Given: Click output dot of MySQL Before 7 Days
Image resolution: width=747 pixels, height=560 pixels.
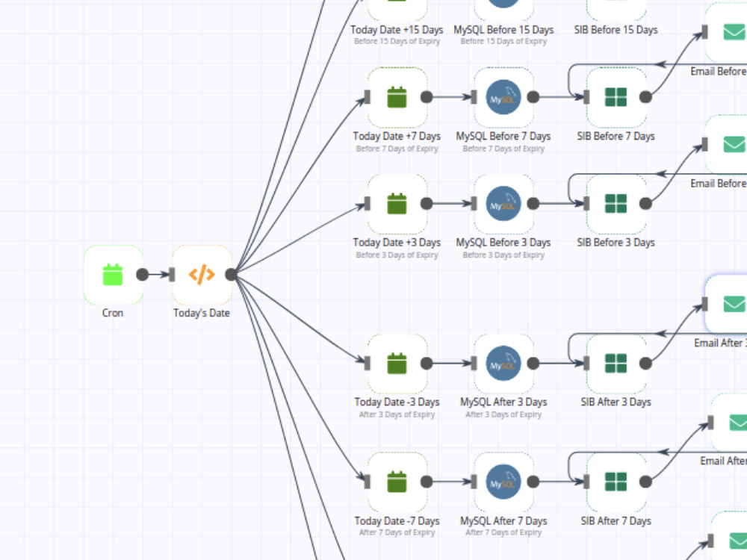Looking at the screenshot, I should [533, 97].
